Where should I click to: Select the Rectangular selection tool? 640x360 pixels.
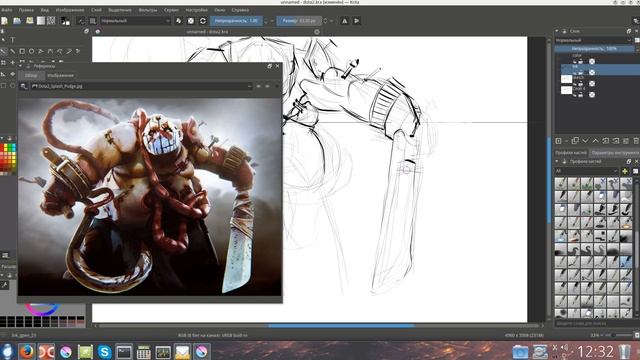pyautogui.click(x=3, y=86)
